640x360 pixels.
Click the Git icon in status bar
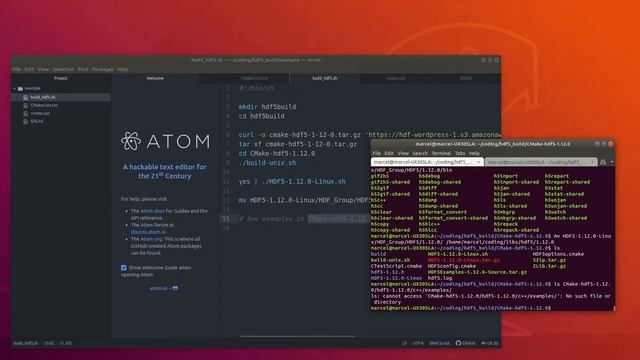coord(484,343)
